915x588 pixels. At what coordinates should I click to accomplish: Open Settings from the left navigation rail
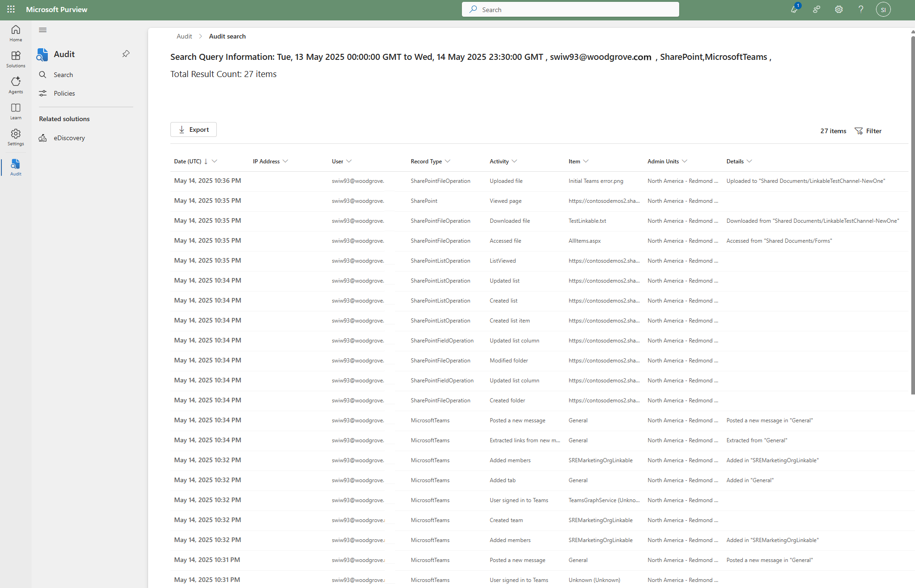tap(15, 136)
